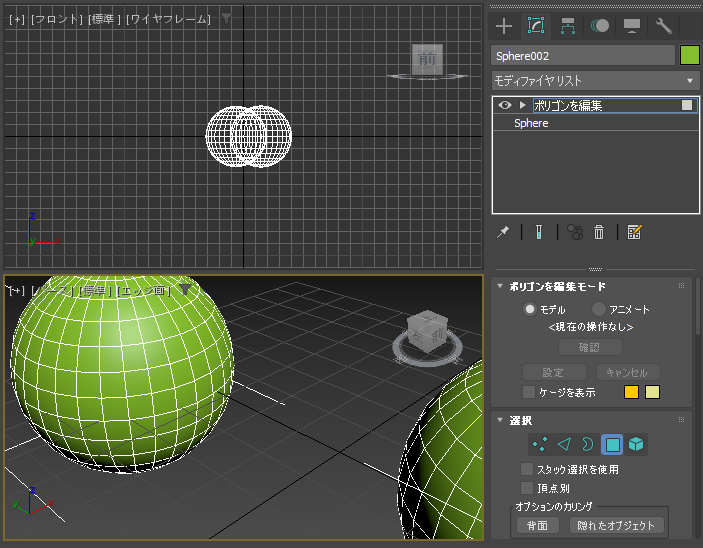Select Element sub-object level icon
Image resolution: width=703 pixels, height=548 pixels.
636,444
